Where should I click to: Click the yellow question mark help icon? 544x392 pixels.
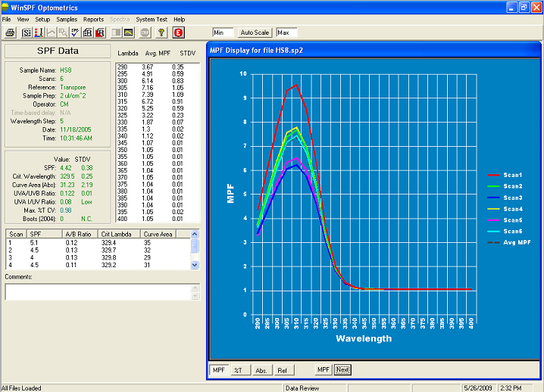[161, 33]
